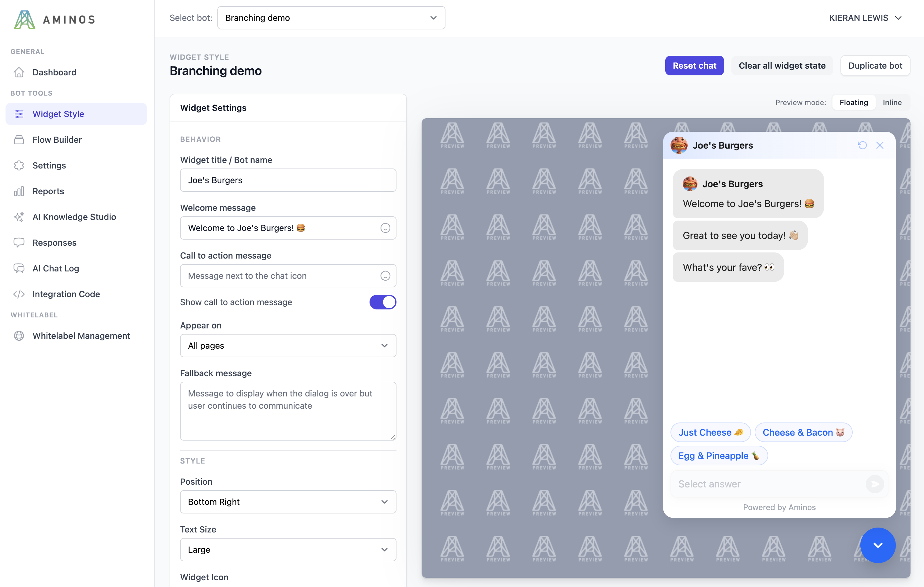Select Floating preview mode
The width and height of the screenshot is (924, 587).
coord(853,102)
